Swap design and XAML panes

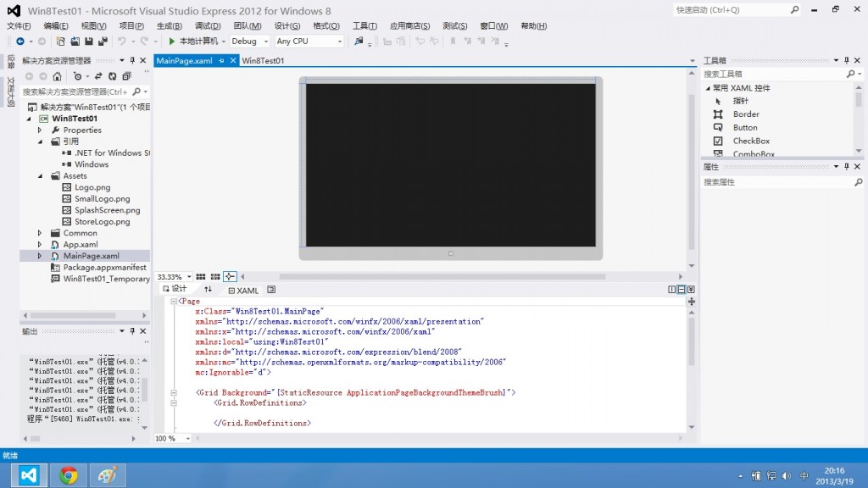[x=209, y=290]
